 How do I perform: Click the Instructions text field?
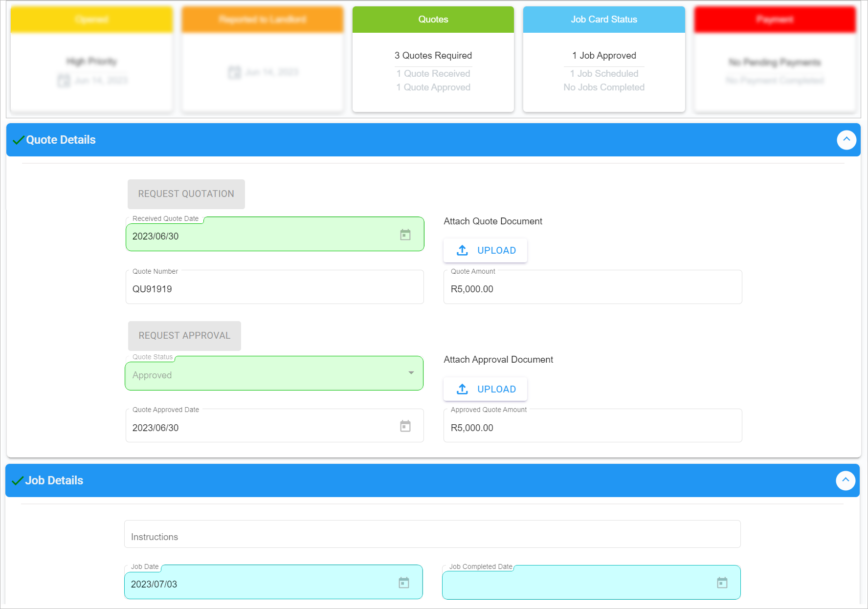tap(432, 534)
